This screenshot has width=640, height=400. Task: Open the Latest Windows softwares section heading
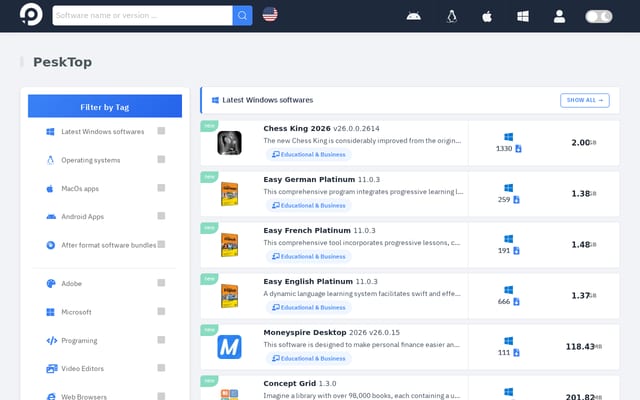click(x=267, y=100)
